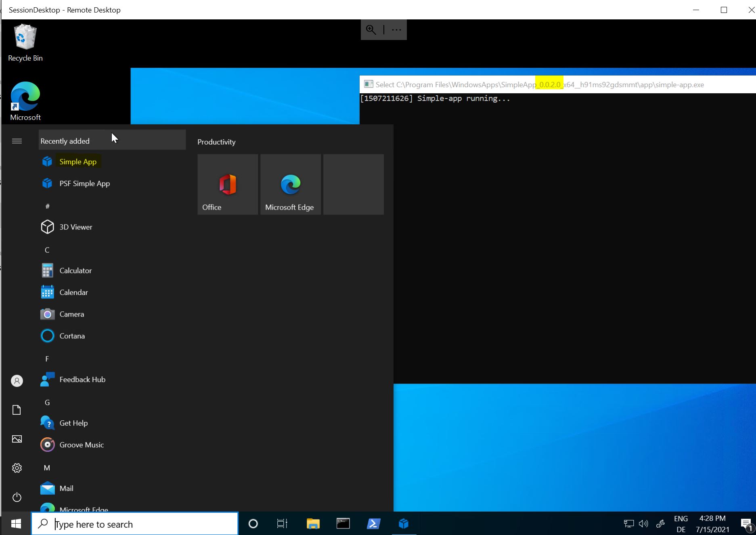Viewport: 756px width, 535px height.
Task: Click the Office tile in Productivity
Action: tap(228, 184)
